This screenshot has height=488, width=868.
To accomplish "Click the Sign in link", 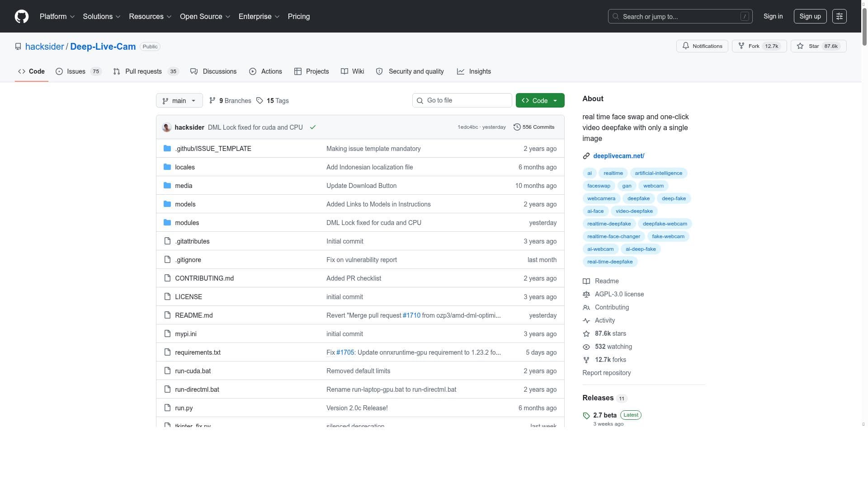I will (x=773, y=16).
